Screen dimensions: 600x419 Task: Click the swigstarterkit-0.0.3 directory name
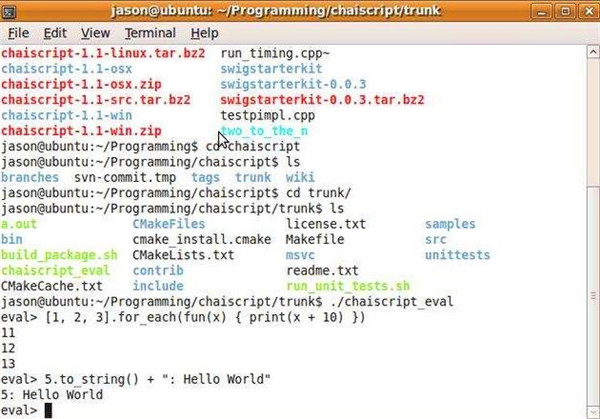click(293, 84)
